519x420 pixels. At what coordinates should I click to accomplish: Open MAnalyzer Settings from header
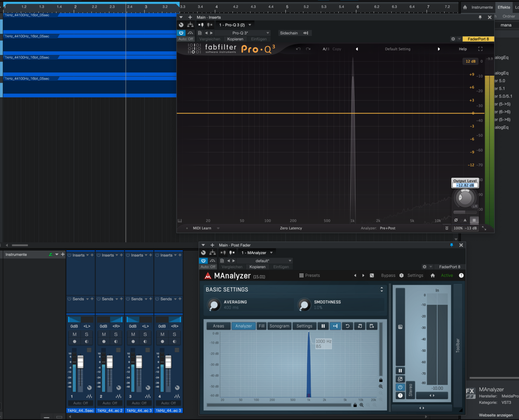point(415,275)
